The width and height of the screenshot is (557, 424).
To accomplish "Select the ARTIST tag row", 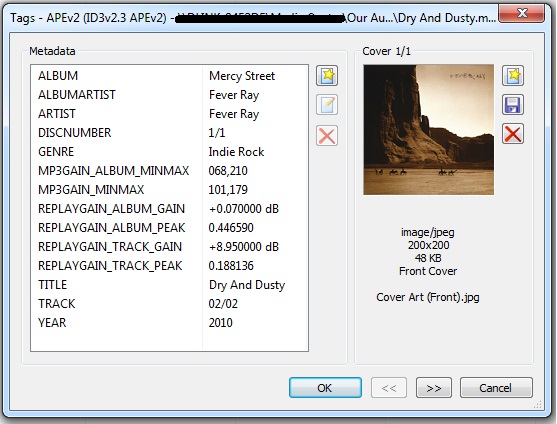I will click(169, 114).
